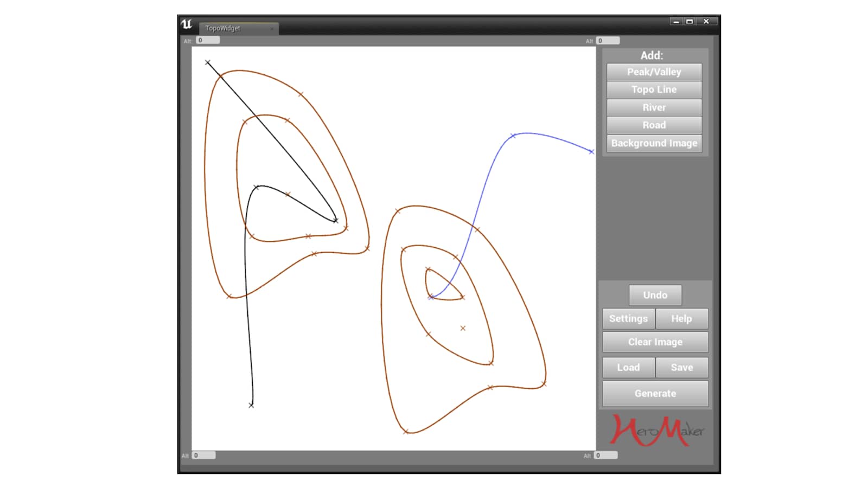This screenshot has height=488, width=868.
Task: Select the black road start point at top-left
Action: (207, 62)
